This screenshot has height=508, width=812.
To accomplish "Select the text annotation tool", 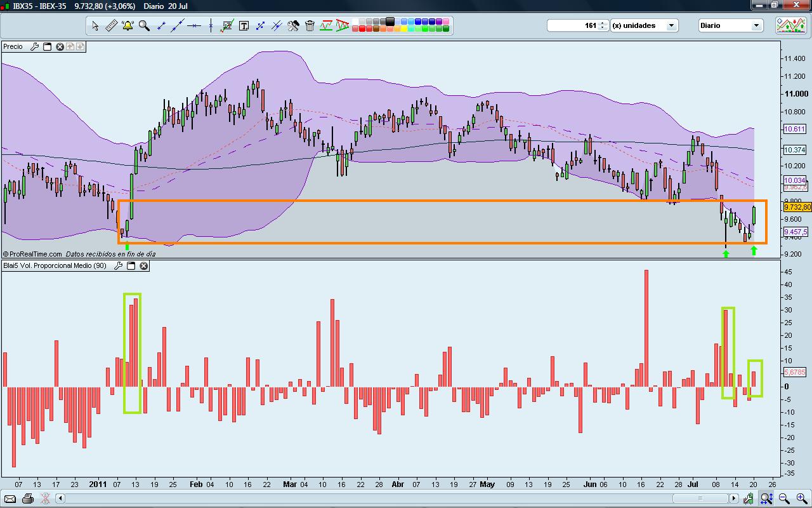I will tap(244, 25).
